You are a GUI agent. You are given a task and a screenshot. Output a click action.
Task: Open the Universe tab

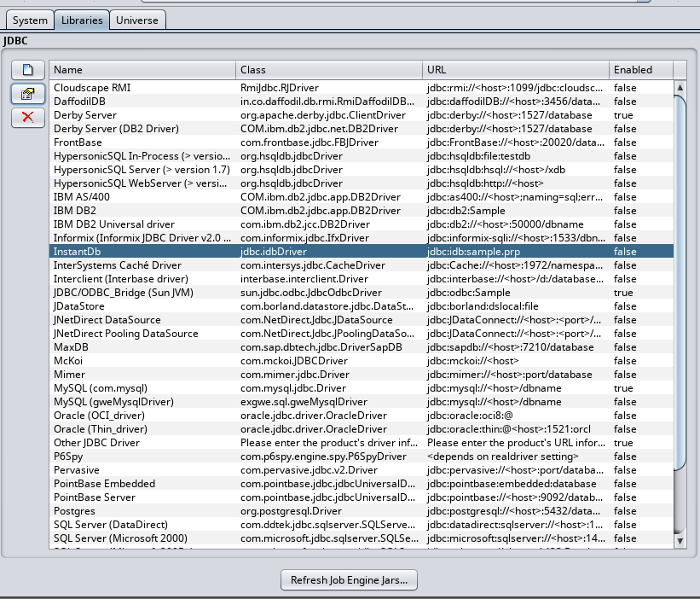click(x=137, y=20)
